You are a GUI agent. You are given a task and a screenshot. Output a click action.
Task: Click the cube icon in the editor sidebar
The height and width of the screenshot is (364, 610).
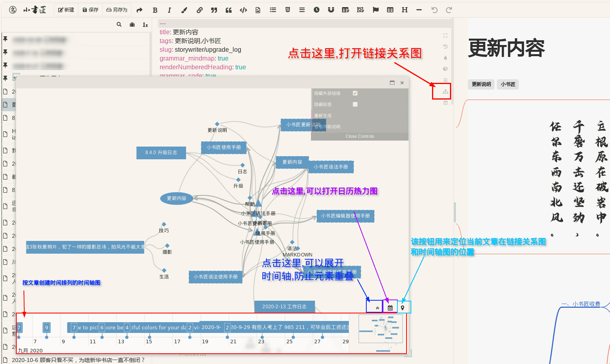446,69
